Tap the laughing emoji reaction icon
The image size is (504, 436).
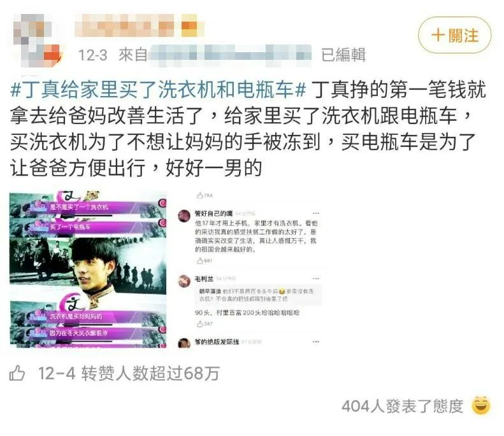(481, 406)
